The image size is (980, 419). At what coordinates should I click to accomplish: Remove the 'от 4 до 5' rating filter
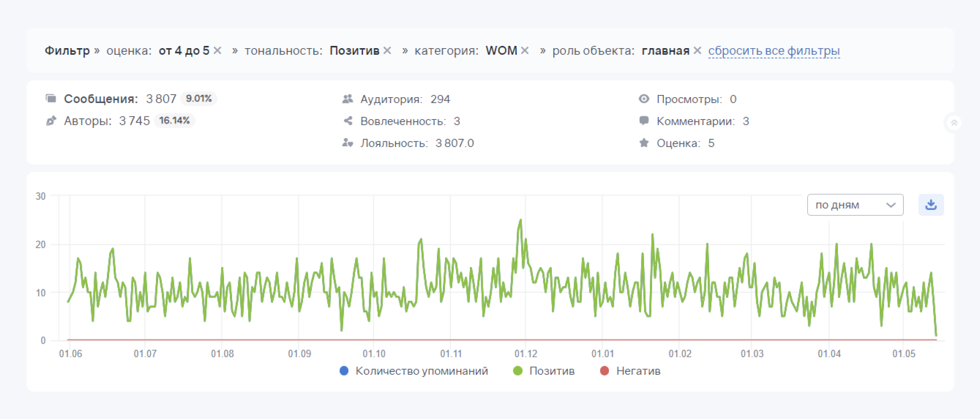coord(217,51)
